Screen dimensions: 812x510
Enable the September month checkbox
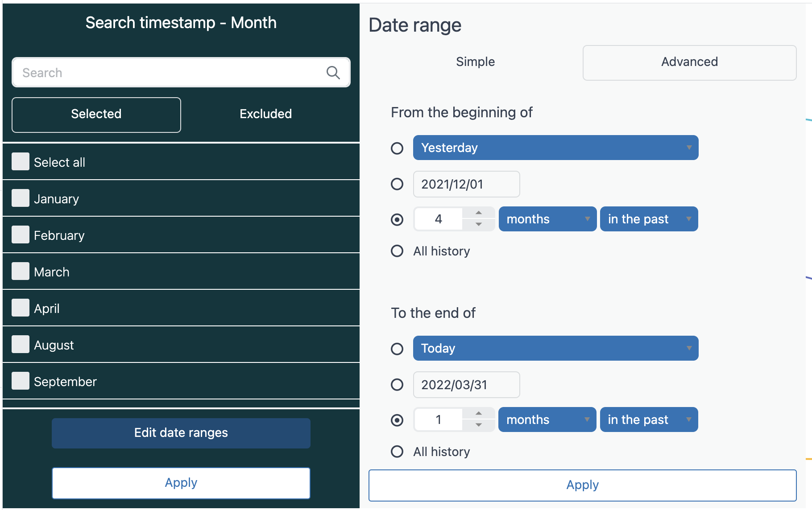[21, 381]
